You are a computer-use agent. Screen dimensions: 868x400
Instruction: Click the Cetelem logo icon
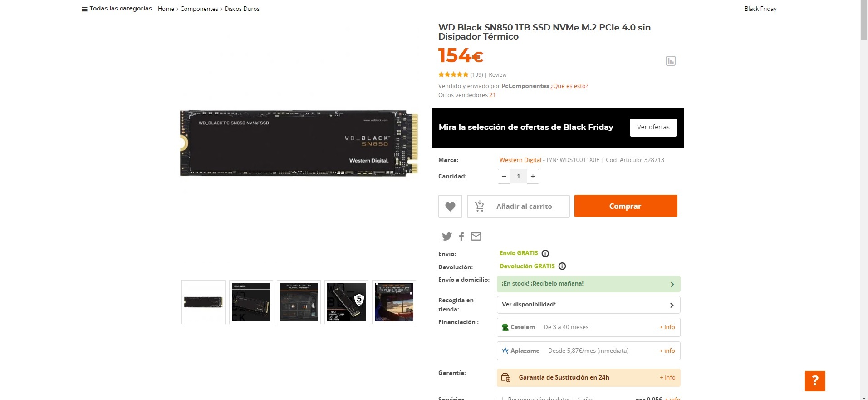505,327
